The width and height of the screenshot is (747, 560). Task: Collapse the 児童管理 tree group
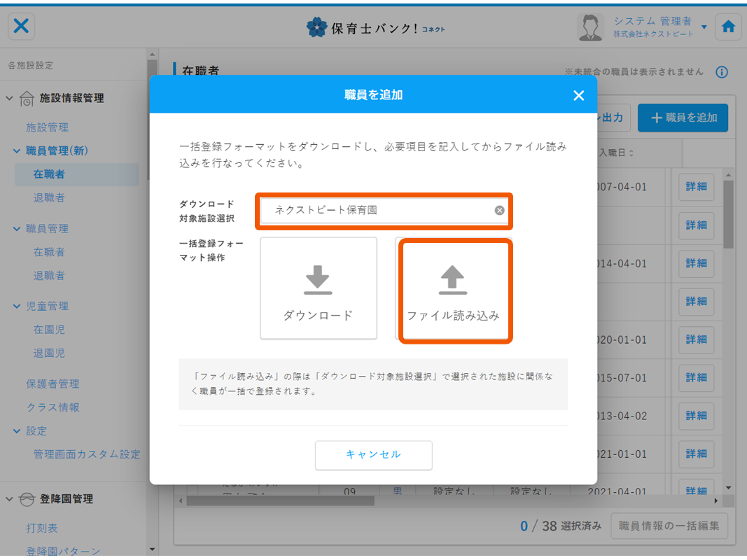point(18,306)
